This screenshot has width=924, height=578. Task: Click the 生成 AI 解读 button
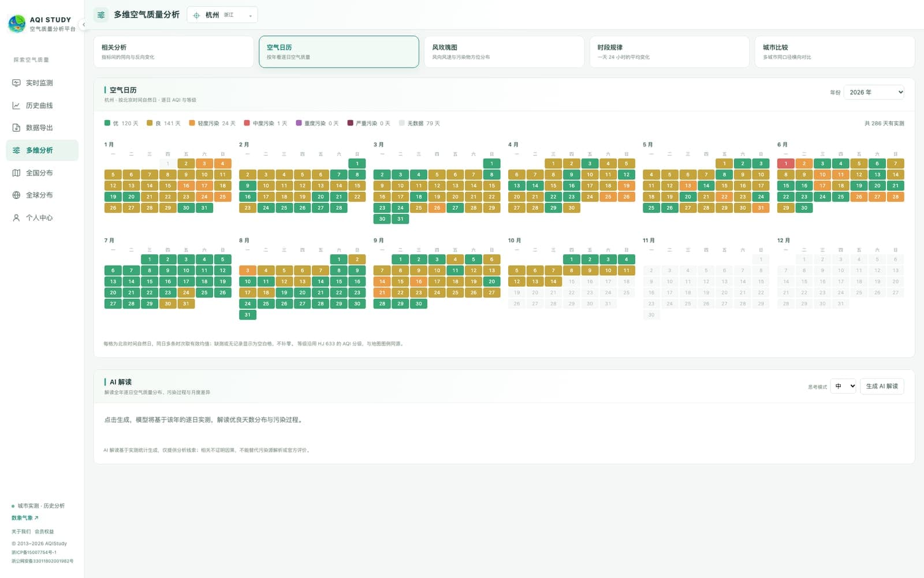[x=882, y=386]
